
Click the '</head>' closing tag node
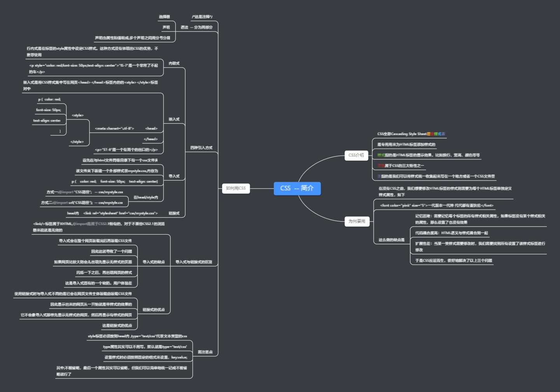pyautogui.click(x=150, y=139)
